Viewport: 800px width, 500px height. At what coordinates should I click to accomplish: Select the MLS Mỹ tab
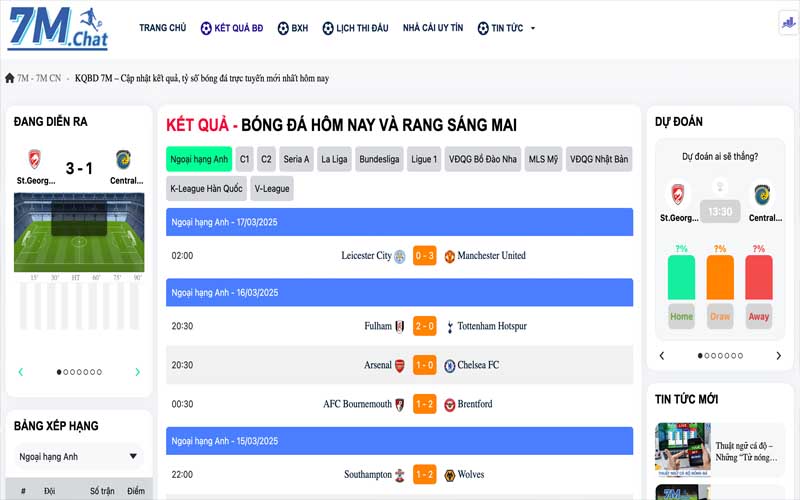click(543, 159)
